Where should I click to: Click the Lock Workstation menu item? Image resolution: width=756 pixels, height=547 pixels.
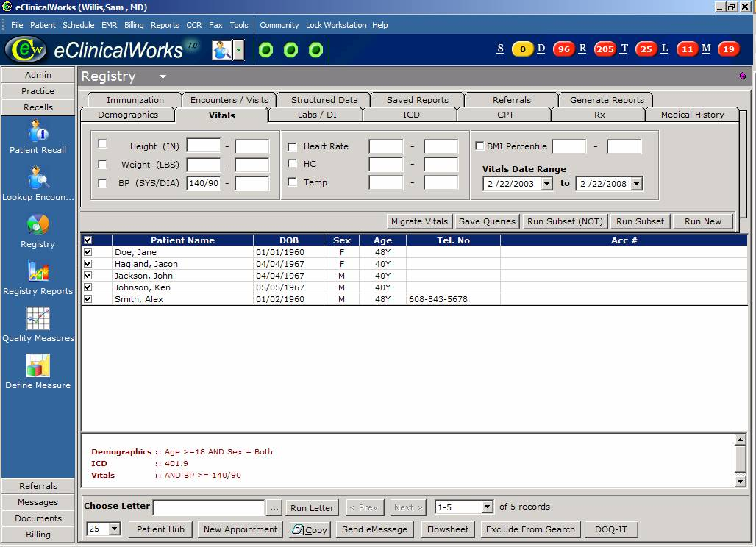click(336, 25)
